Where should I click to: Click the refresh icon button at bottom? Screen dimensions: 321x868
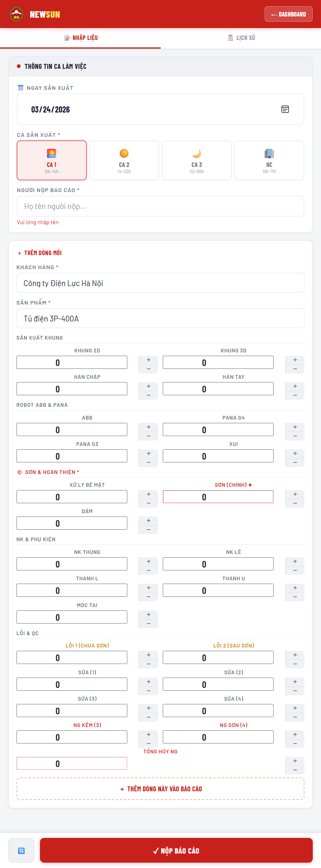[21, 850]
